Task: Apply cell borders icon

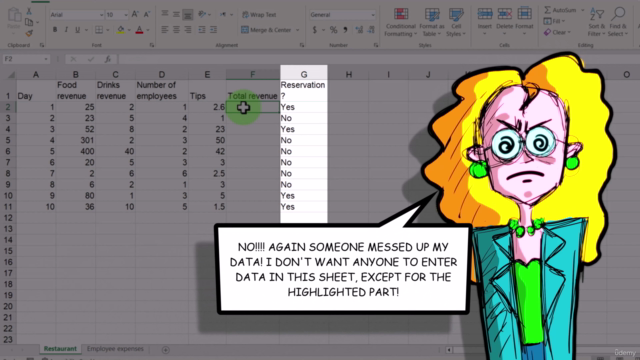Action: (99, 30)
